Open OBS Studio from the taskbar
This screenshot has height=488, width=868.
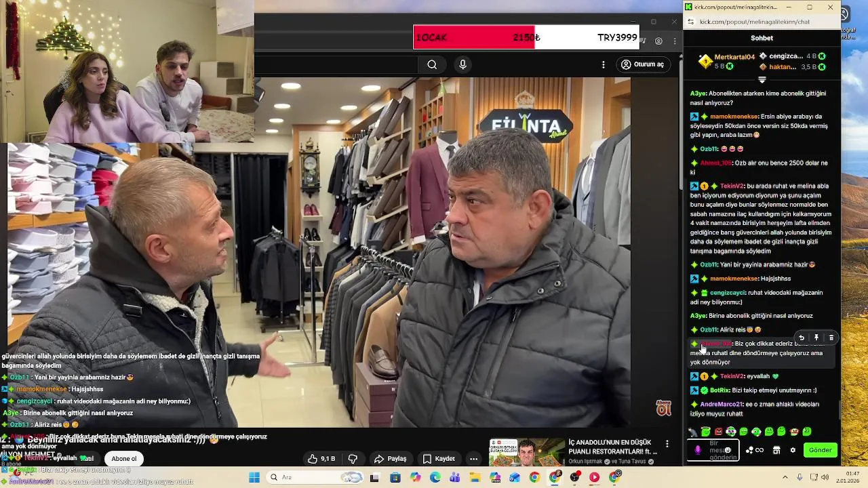pyautogui.click(x=574, y=477)
